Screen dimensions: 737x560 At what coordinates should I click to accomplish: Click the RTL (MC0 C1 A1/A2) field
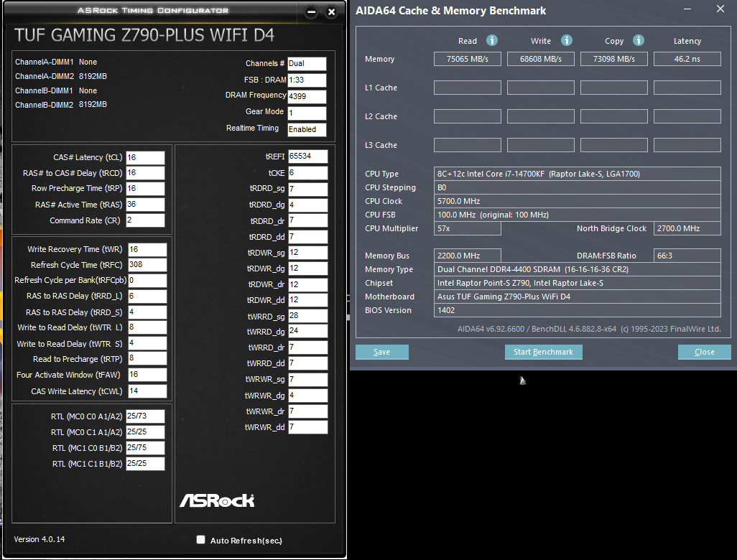(145, 431)
